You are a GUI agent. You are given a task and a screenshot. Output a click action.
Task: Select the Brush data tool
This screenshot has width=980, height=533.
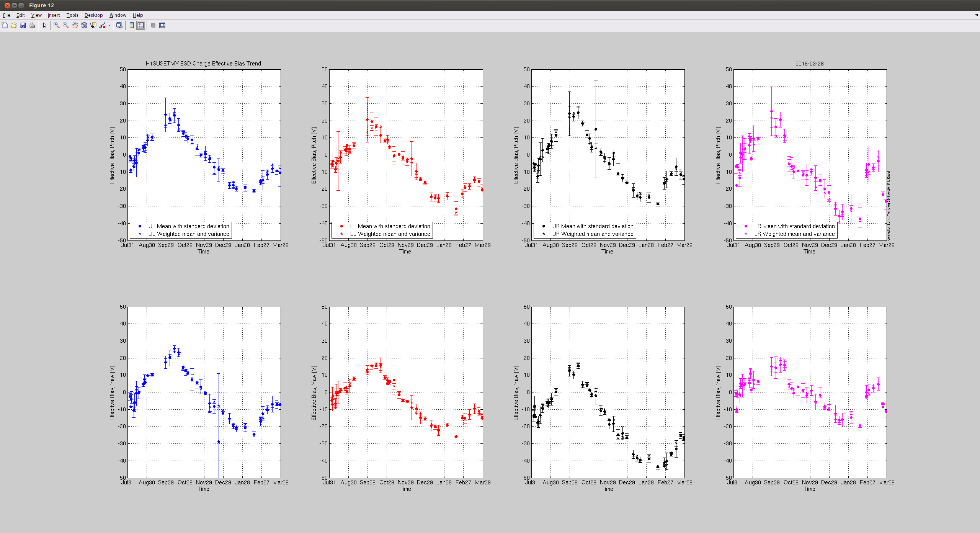point(102,25)
